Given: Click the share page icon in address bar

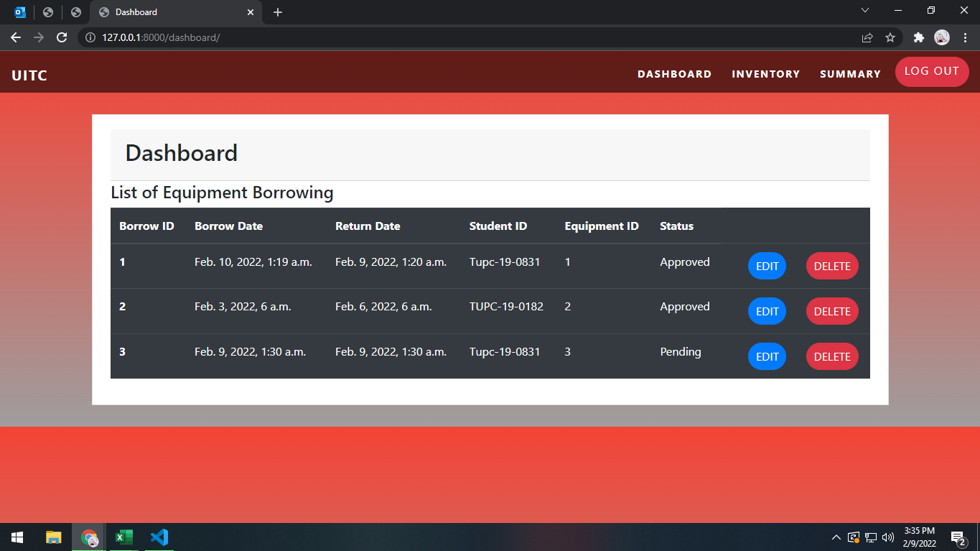Looking at the screenshot, I should (x=867, y=37).
